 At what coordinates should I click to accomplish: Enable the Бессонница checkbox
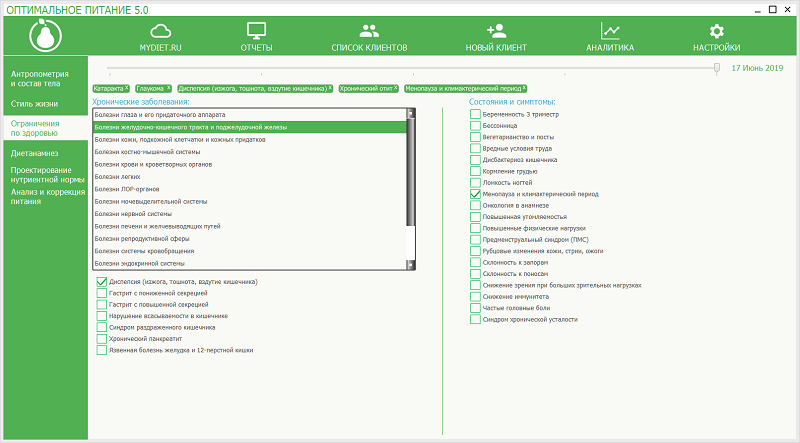pyautogui.click(x=475, y=125)
